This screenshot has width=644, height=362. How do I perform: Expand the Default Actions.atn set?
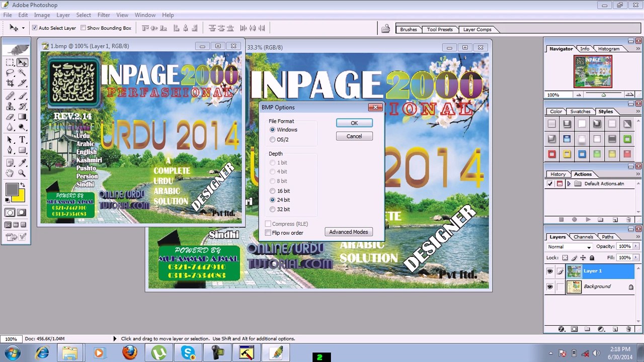569,184
